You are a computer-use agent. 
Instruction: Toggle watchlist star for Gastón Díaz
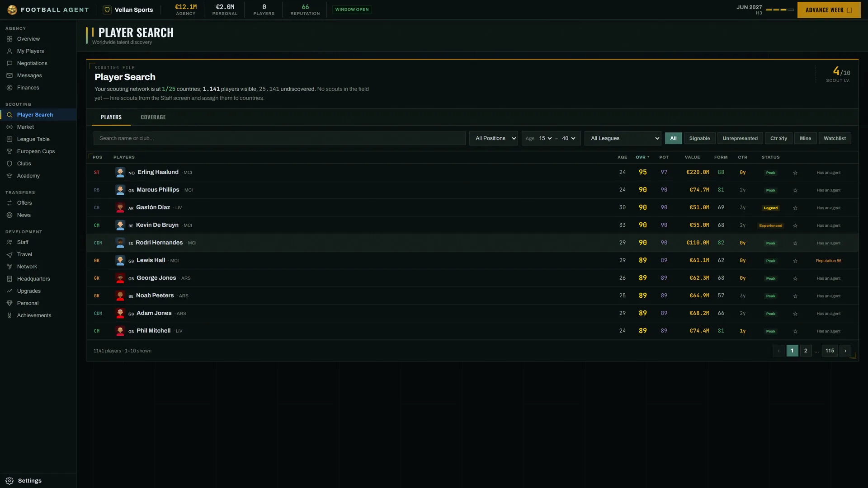click(x=795, y=208)
